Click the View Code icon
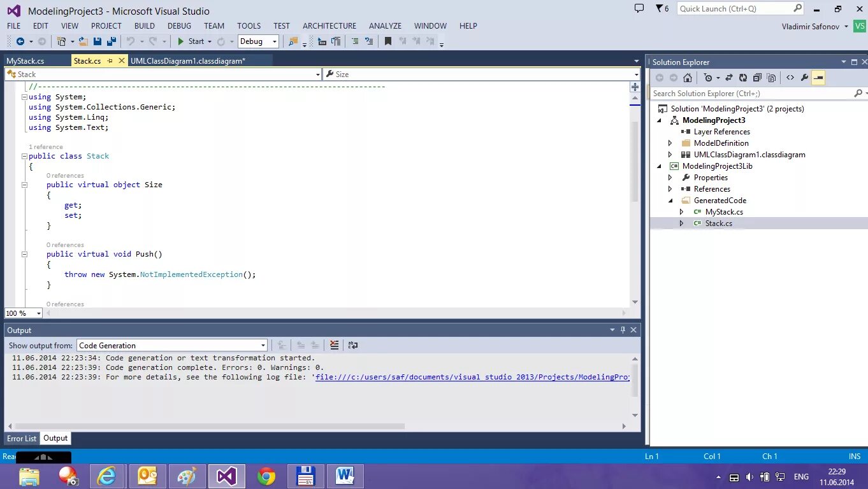The height and width of the screenshot is (489, 868). click(790, 78)
